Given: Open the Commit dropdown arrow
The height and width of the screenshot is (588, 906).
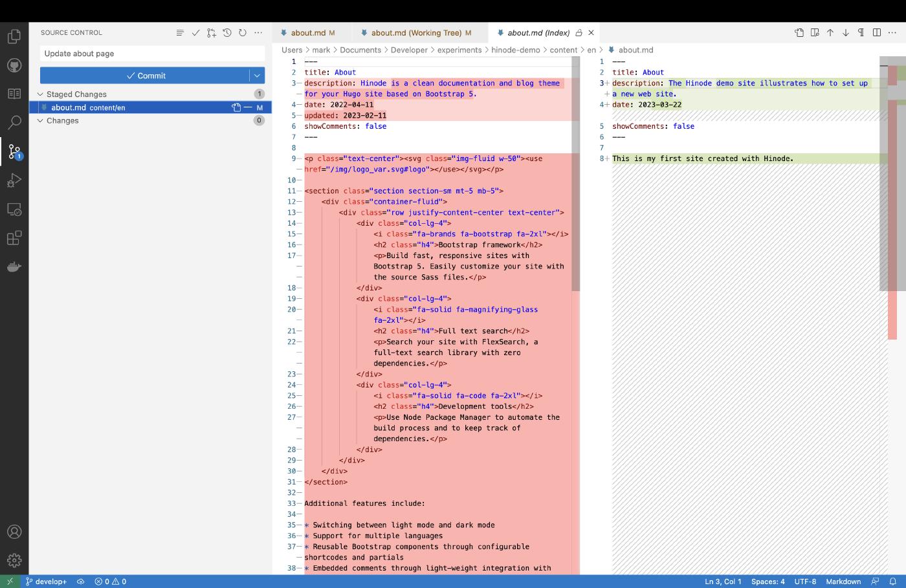Looking at the screenshot, I should 257,76.
